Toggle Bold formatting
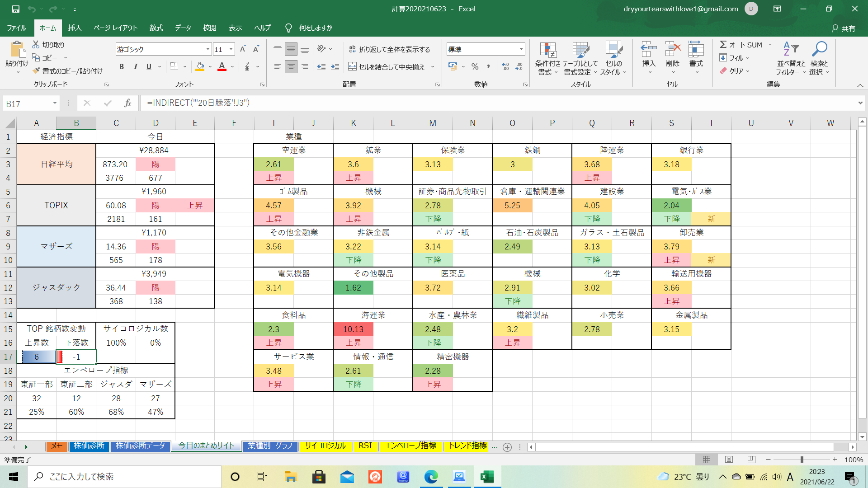 pyautogui.click(x=121, y=67)
